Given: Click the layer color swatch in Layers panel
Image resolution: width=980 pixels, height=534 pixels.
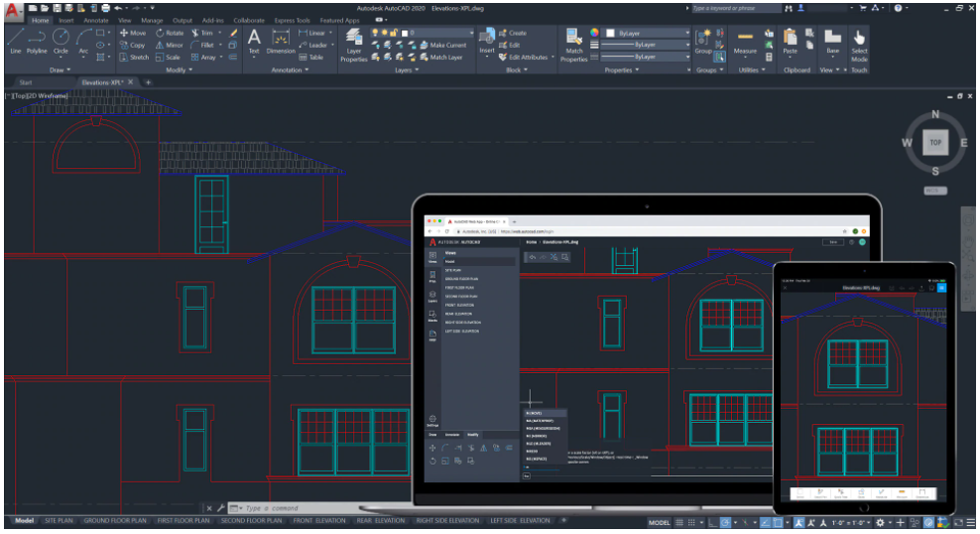Looking at the screenshot, I should pyautogui.click(x=405, y=33).
